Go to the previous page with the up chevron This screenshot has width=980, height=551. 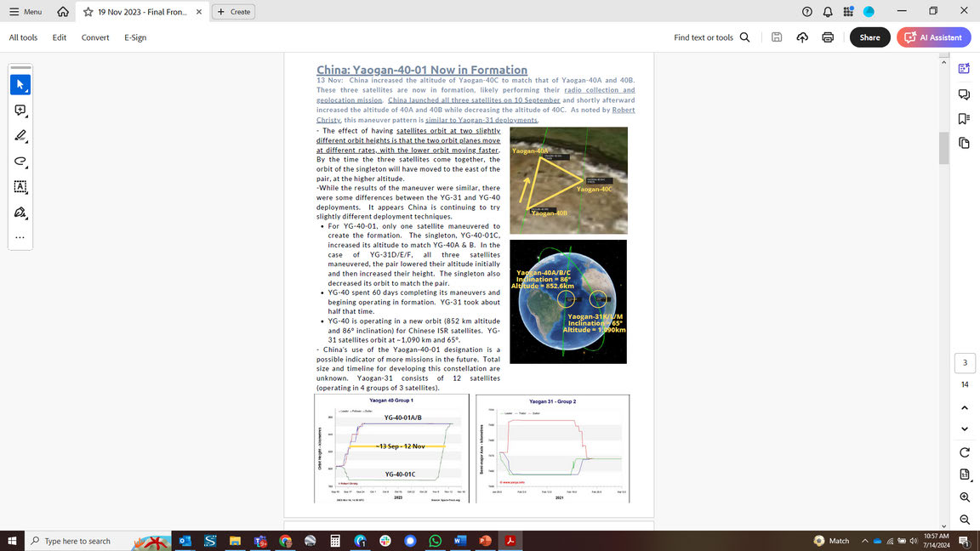pos(965,408)
